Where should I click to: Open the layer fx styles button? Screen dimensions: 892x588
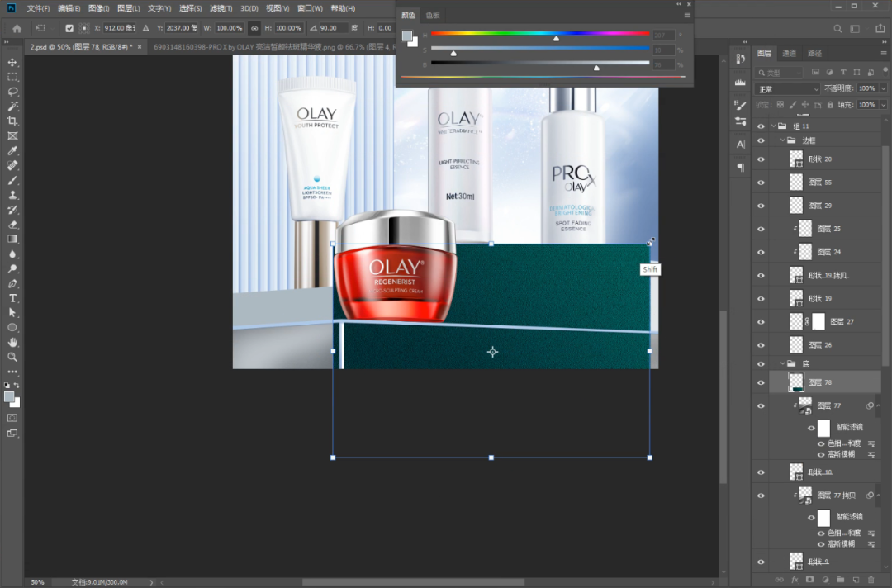click(795, 580)
